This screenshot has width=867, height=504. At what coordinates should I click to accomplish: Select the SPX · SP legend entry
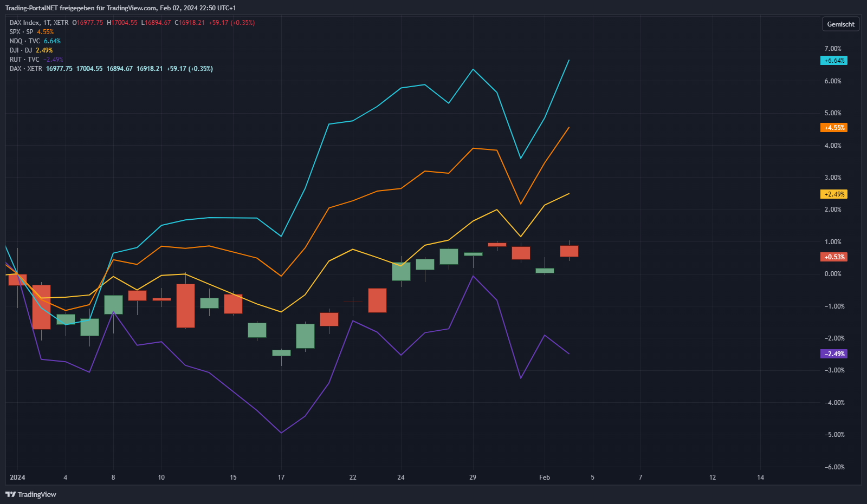coord(22,32)
